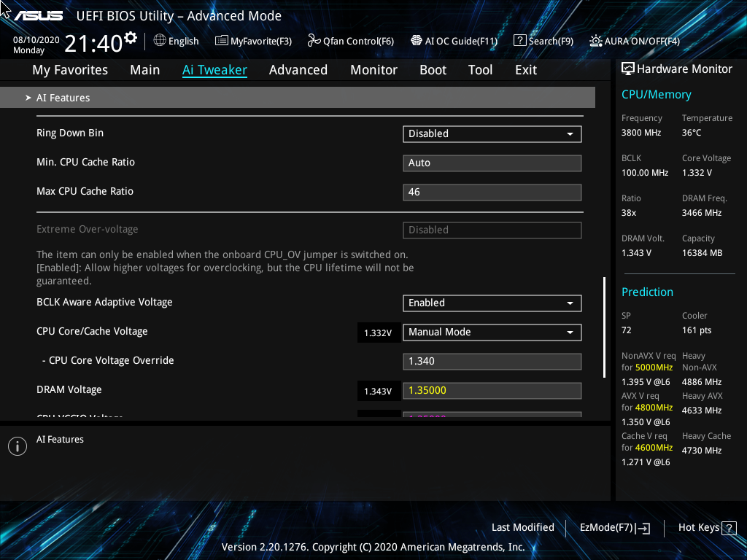This screenshot has height=560, width=747.
Task: Click the 3800 MHz frequency value
Action: (x=641, y=133)
